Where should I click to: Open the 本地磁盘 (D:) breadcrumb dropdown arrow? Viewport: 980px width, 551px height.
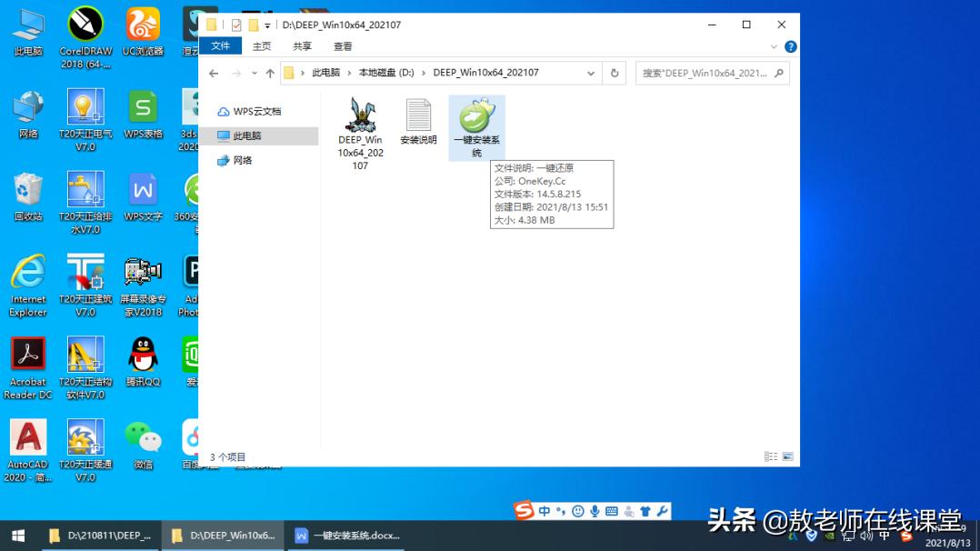point(424,73)
